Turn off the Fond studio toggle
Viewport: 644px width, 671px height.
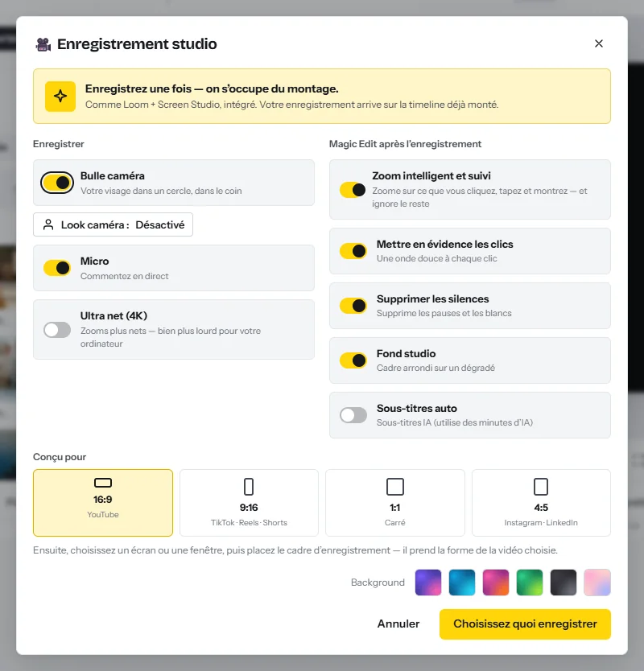click(353, 360)
